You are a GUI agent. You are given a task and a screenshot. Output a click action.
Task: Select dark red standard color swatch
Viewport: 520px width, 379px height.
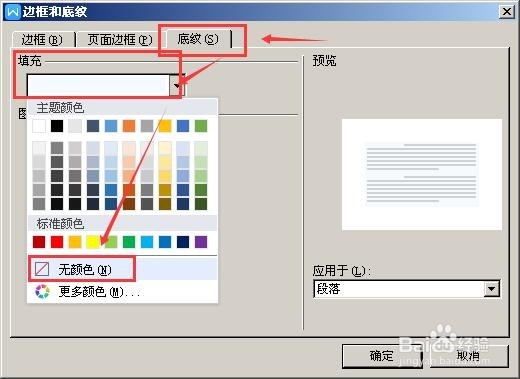pyautogui.click(x=39, y=242)
